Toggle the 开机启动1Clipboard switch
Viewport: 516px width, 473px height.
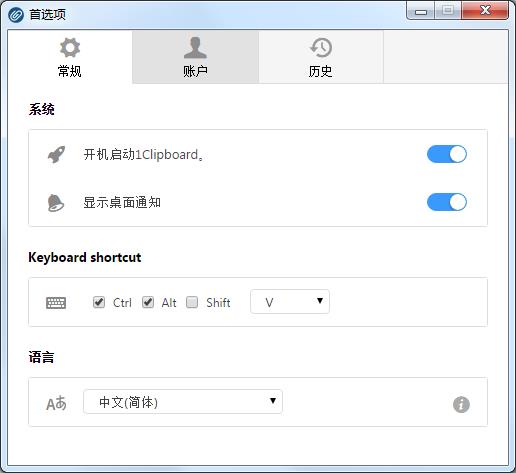coord(447,154)
